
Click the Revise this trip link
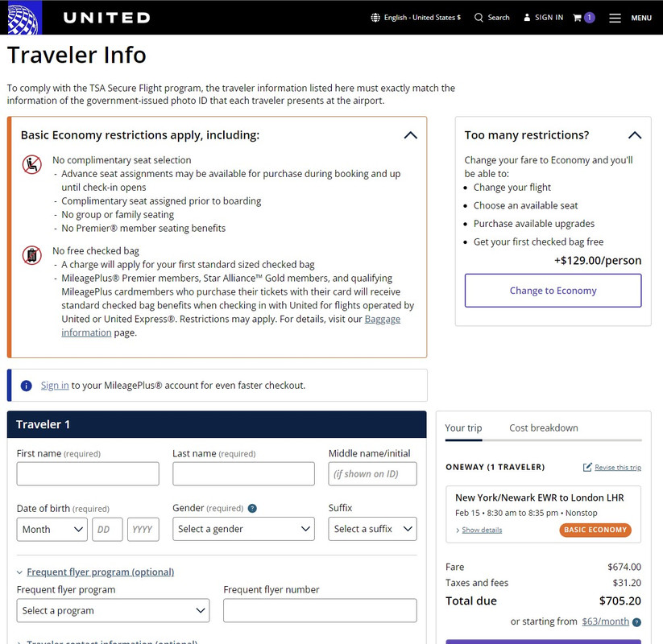click(618, 468)
